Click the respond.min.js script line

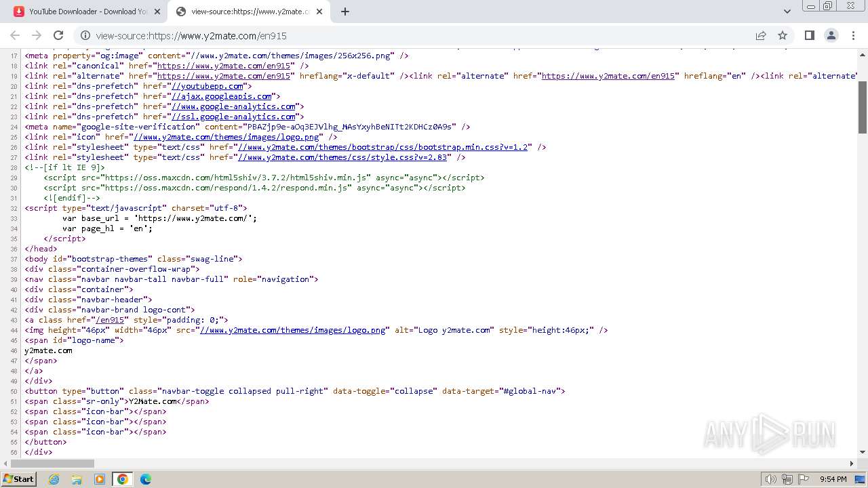pyautogui.click(x=255, y=188)
